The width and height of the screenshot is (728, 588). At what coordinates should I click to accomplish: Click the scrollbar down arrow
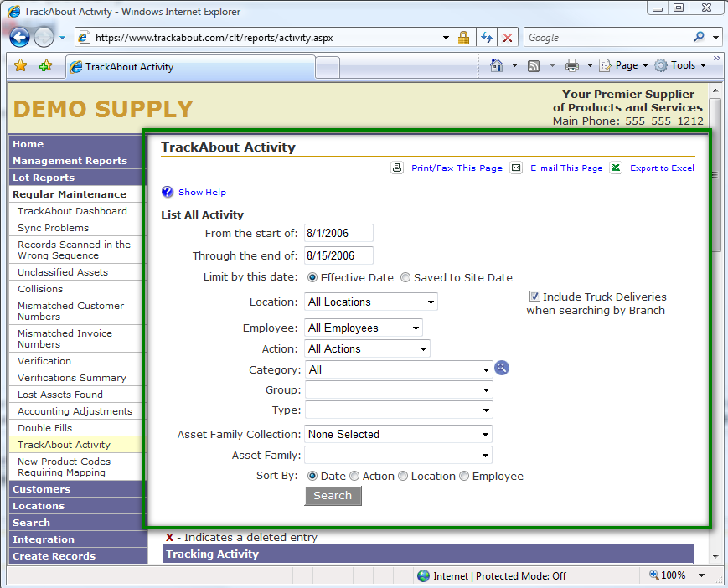[715, 556]
